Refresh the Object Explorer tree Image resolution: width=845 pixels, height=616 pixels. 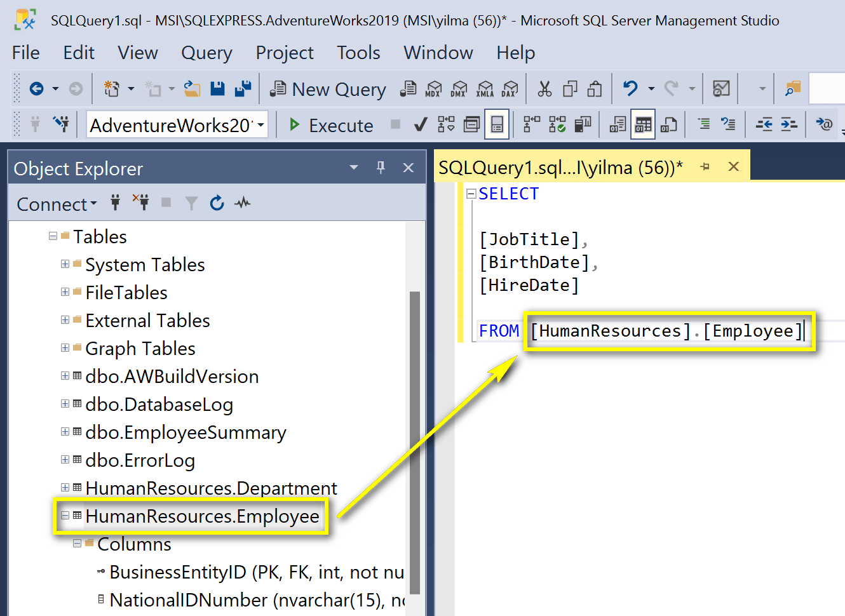point(217,203)
